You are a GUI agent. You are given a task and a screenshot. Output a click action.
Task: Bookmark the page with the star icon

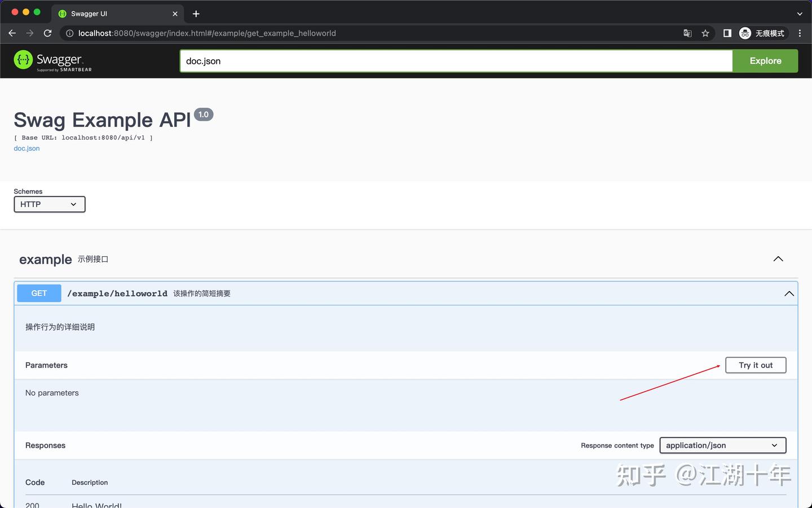click(x=705, y=33)
